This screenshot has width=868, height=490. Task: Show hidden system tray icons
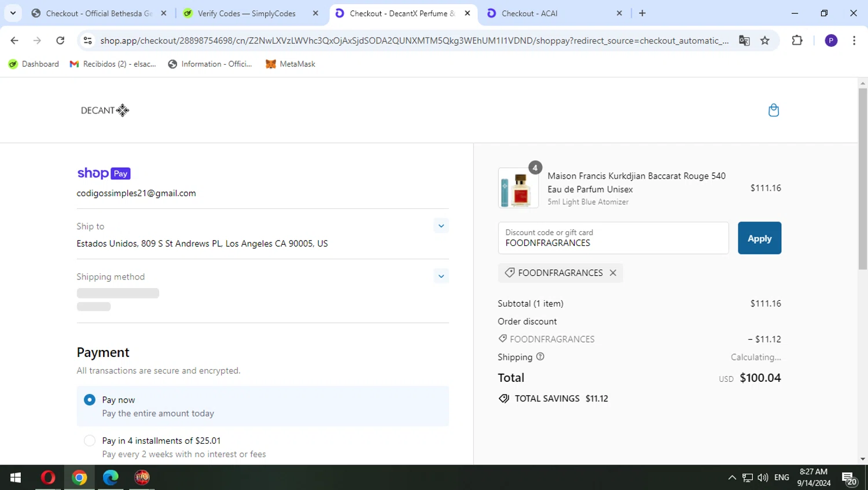click(x=732, y=477)
